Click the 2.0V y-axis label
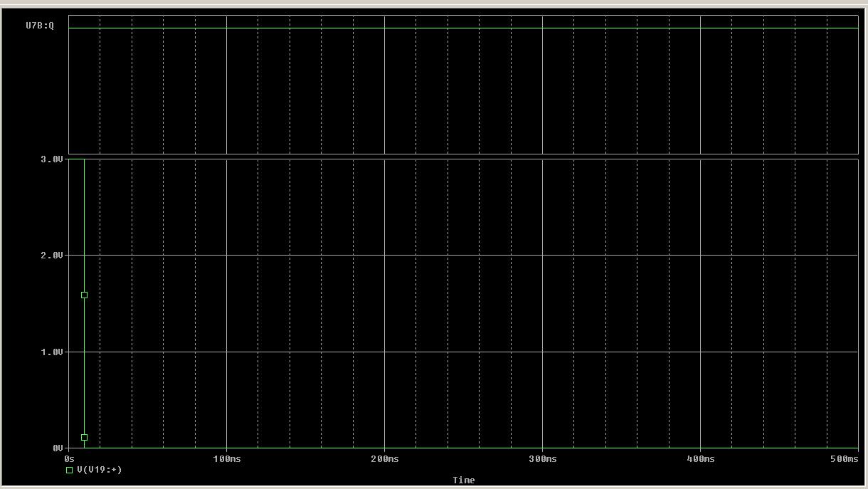 pyautogui.click(x=52, y=256)
